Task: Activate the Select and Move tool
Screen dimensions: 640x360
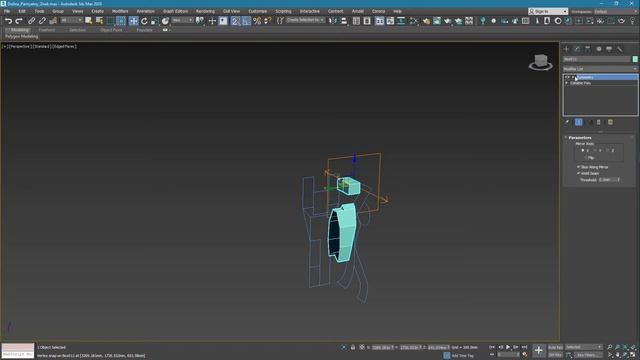Action: (x=133, y=21)
